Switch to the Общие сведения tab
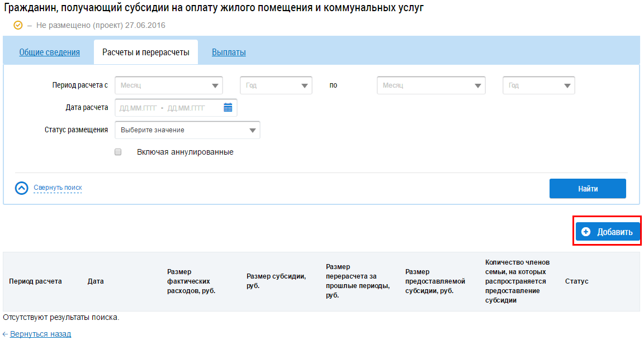644x340 pixels. coord(49,52)
